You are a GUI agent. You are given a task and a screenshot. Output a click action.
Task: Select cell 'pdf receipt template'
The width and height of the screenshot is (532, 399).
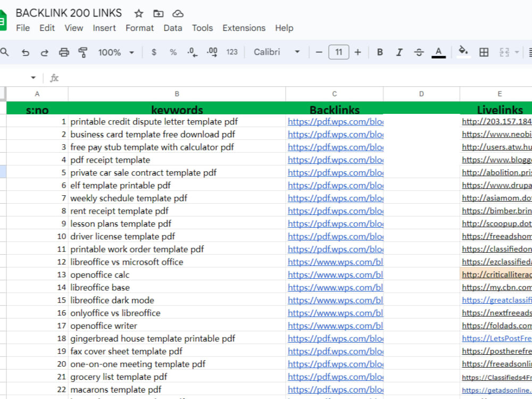(177, 160)
